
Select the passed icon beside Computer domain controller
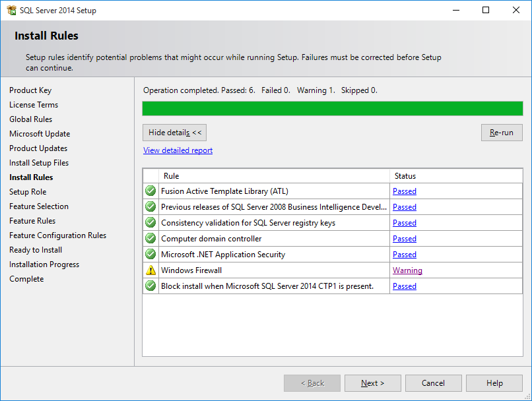coord(150,238)
